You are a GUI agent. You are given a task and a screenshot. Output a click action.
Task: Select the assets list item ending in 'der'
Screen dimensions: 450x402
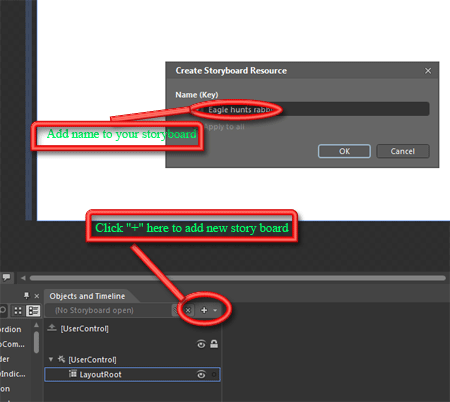pos(5,359)
